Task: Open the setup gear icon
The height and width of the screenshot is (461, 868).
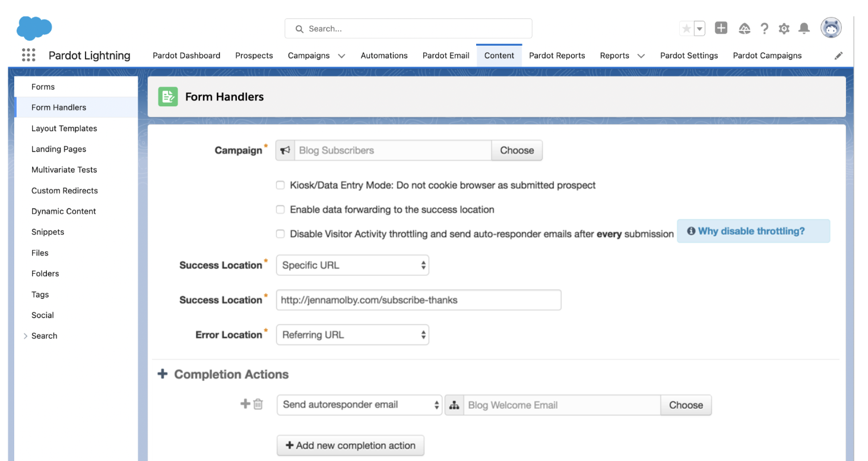Action: click(x=784, y=29)
